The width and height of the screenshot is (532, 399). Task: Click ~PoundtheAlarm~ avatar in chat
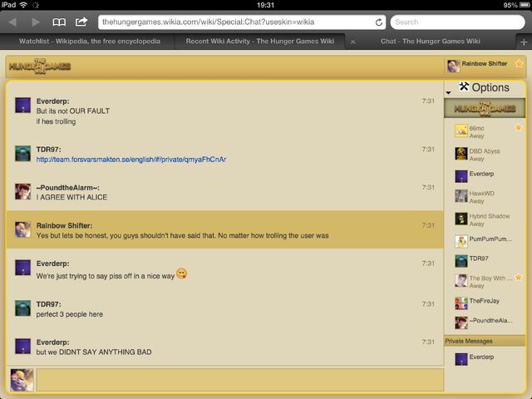23,192
